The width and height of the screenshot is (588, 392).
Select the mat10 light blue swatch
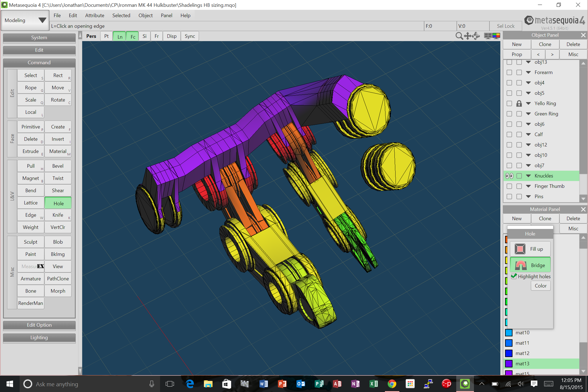click(509, 333)
